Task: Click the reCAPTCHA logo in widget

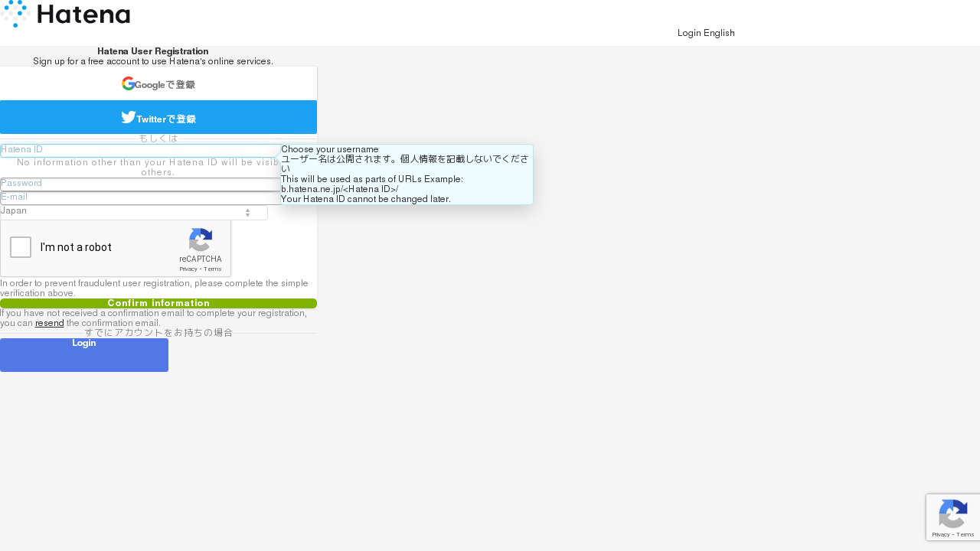Action: (201, 240)
